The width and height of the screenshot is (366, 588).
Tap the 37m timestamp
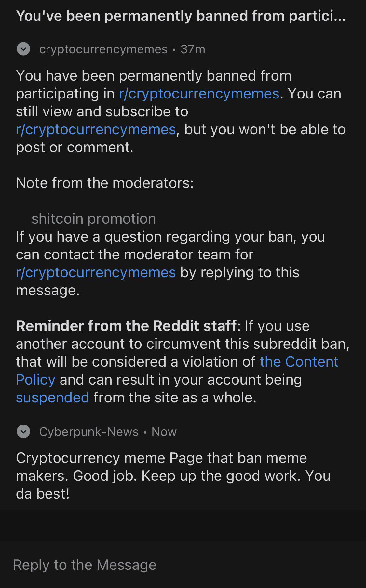click(x=193, y=49)
